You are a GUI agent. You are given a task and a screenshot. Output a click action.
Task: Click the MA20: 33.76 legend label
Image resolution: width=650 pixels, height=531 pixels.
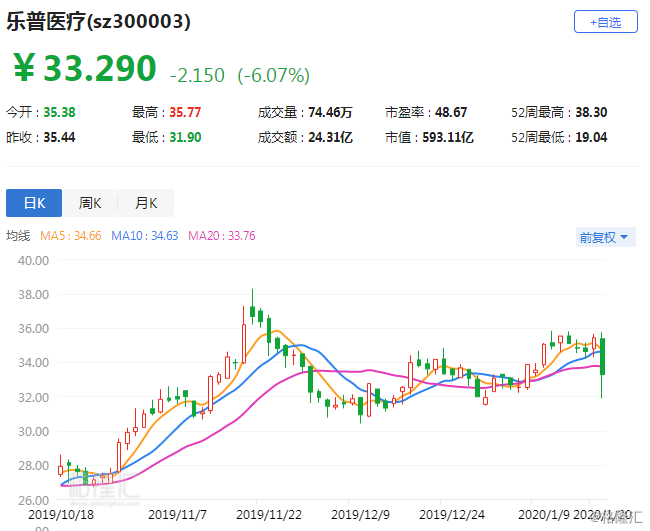click(x=222, y=236)
